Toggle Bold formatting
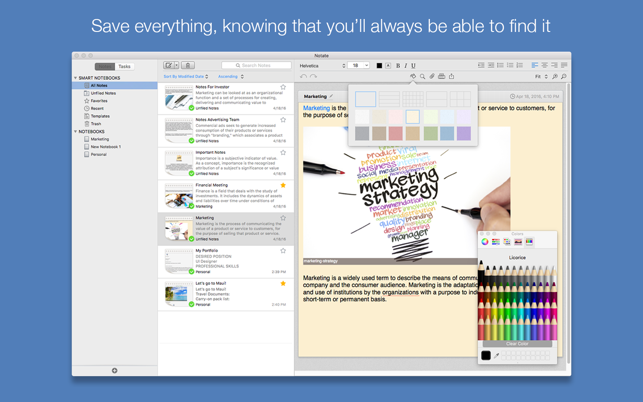Viewport: 643px width, 402px height. coord(398,66)
